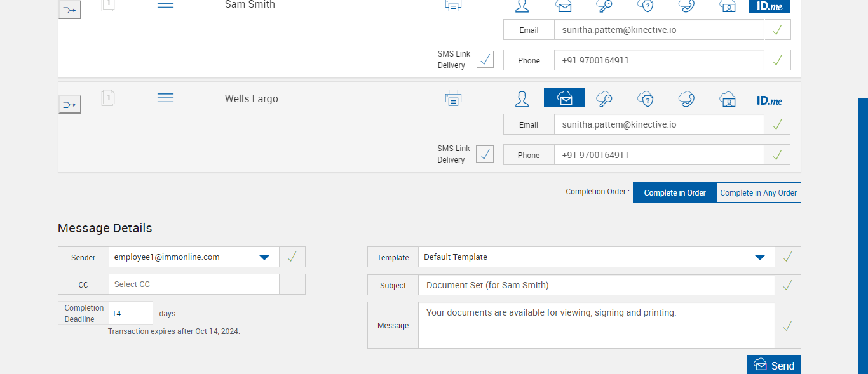Click the printer icon in Wells Fargo row
The height and width of the screenshot is (374, 868).
click(453, 98)
